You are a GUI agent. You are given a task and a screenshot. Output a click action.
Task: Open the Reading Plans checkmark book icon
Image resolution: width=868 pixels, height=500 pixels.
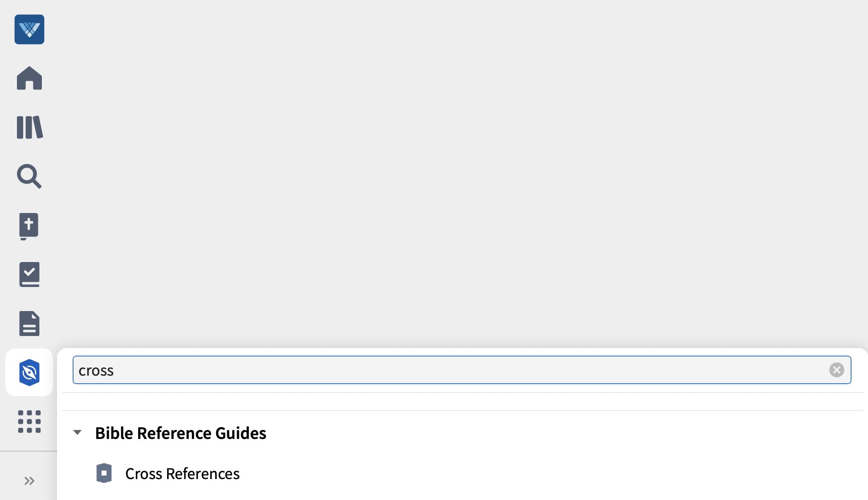pos(29,274)
